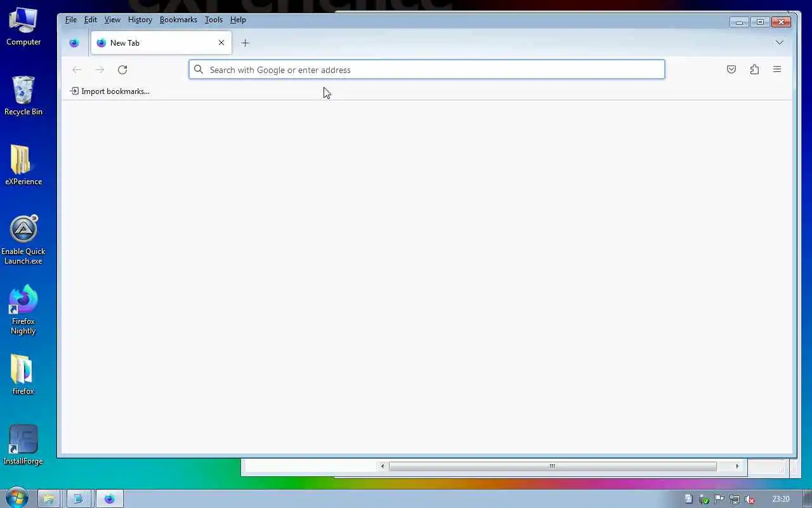Select the Recycle Bin desktop icon
Image resolution: width=812 pixels, height=508 pixels.
[23, 96]
